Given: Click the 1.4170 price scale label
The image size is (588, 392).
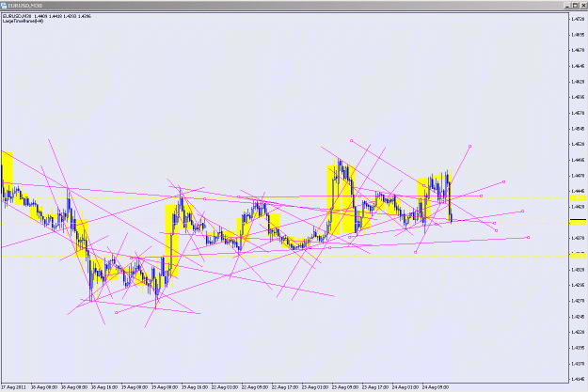Looking at the screenshot, I should [578, 364].
